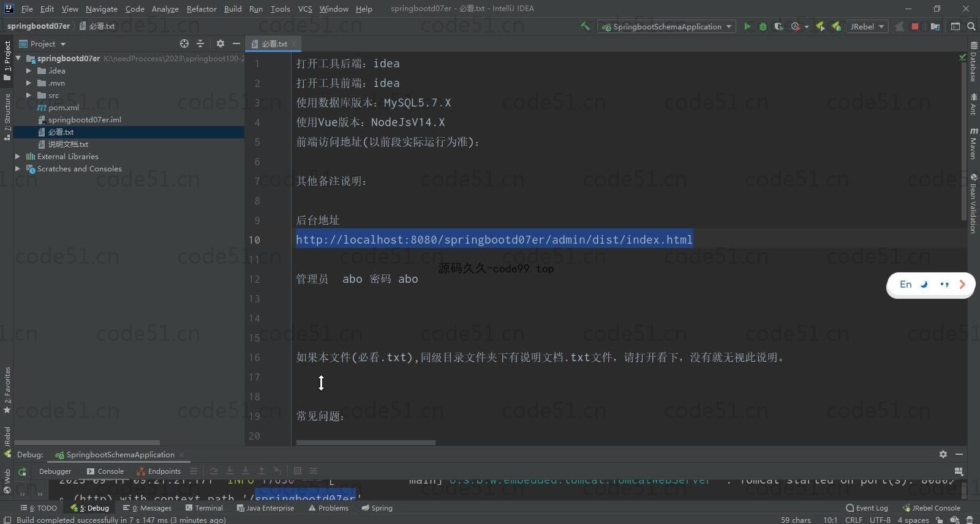Open the SpringbootSchemaApplication run configuration dropdown
Viewport: 980px width, 524px height.
click(x=667, y=26)
